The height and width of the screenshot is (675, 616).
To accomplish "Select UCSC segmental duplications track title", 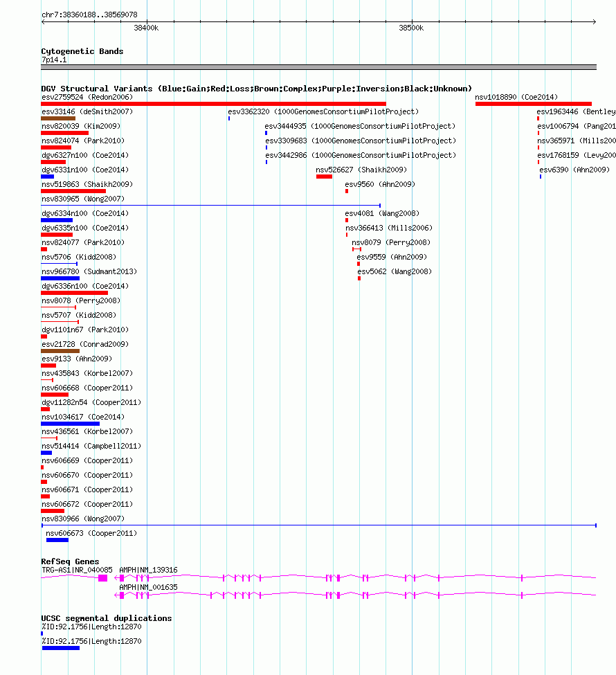I will [x=107, y=619].
